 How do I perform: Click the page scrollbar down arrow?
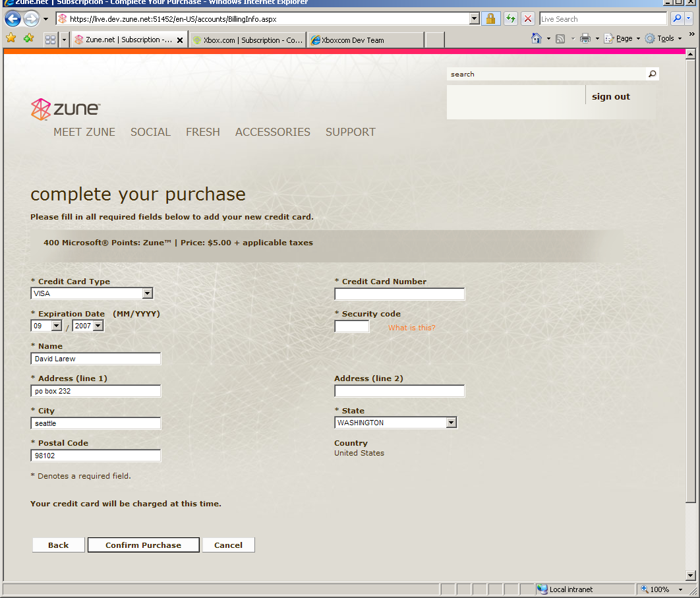click(691, 575)
